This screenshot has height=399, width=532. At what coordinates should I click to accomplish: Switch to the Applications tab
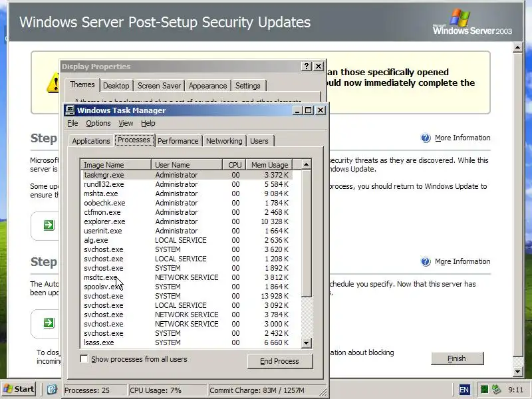tap(91, 141)
